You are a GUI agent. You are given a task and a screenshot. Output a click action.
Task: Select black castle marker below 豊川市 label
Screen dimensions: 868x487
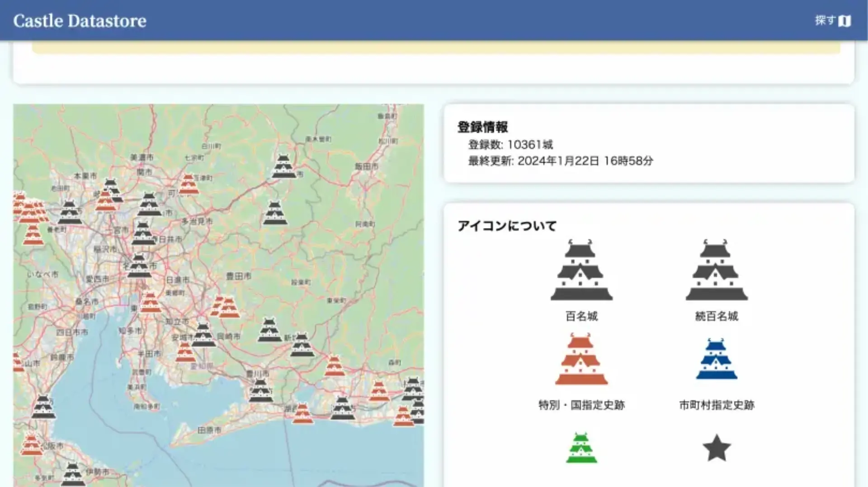[x=261, y=391]
